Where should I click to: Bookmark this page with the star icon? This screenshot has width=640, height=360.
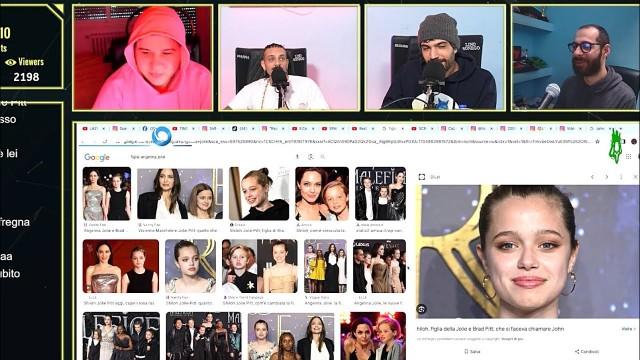point(598,141)
